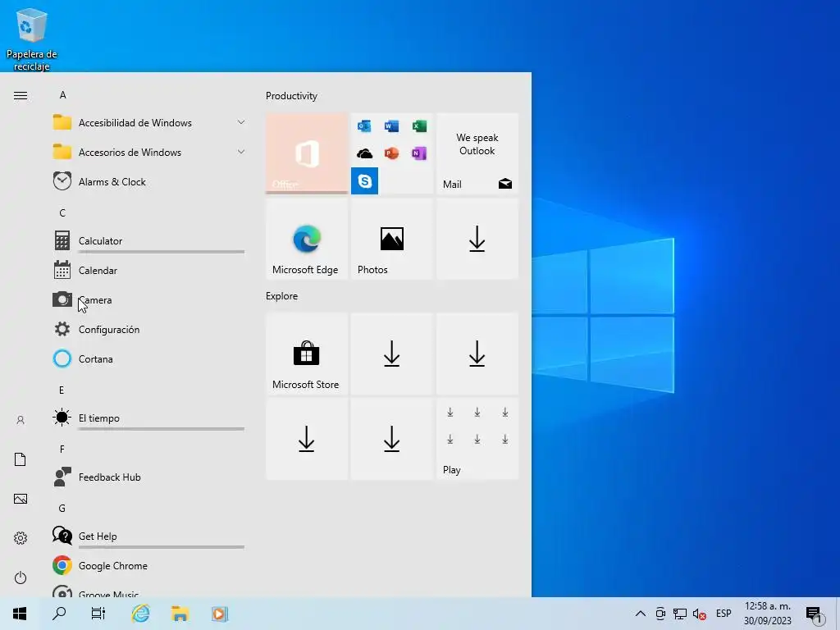Expand the Start menu hamburger button
840x630 pixels.
point(21,96)
